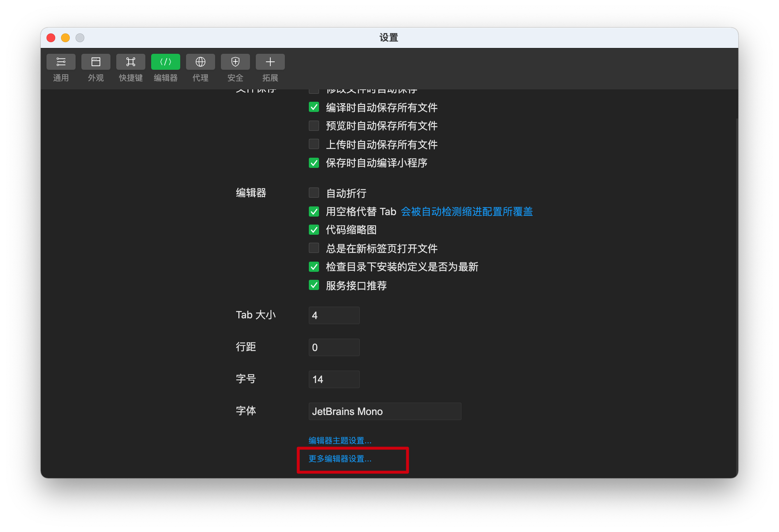The image size is (779, 532).
Task: Disable 保存时自动编译小程序 checkbox
Action: pyautogui.click(x=314, y=163)
